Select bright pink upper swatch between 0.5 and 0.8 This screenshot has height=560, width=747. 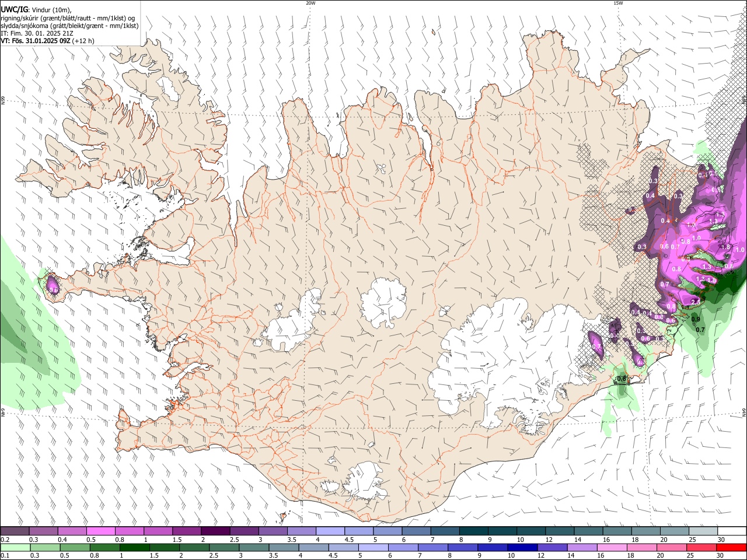coord(100,531)
